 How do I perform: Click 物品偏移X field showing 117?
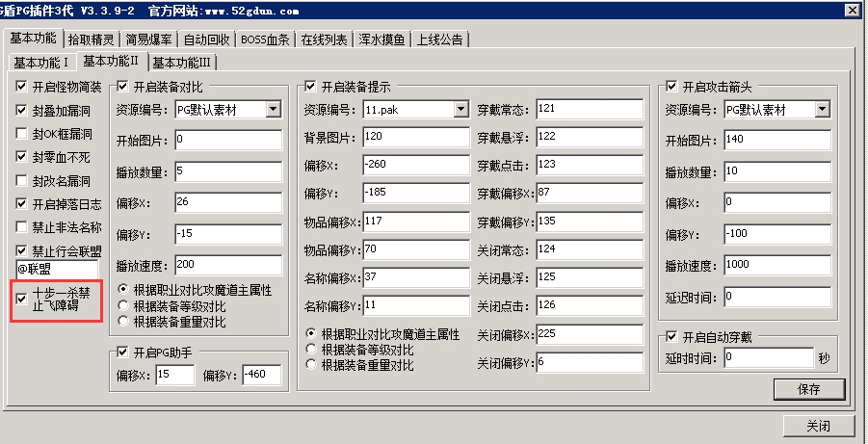(x=416, y=222)
